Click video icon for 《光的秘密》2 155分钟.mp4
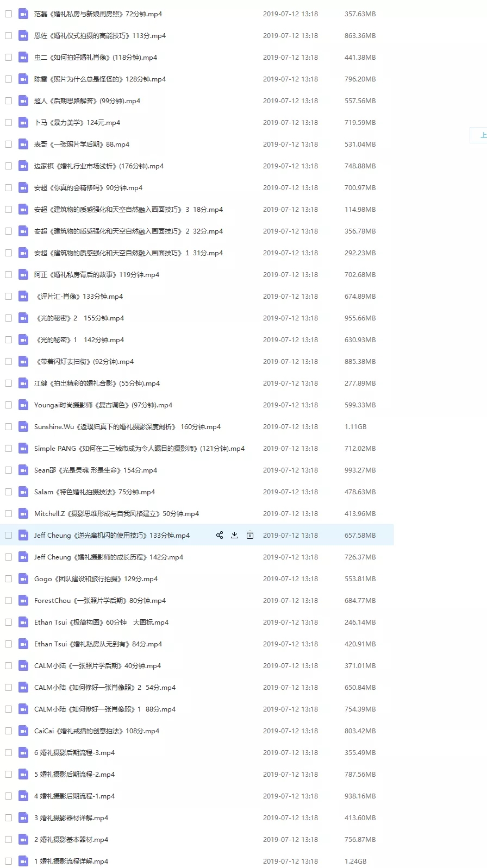487x868 pixels. click(23, 318)
